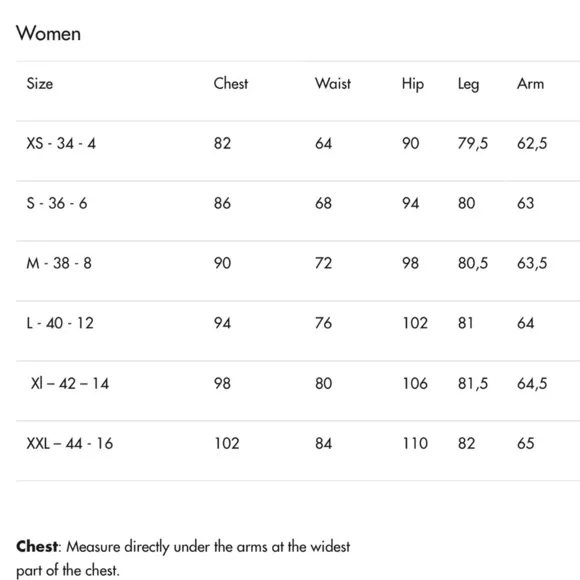Select the Size column header
580x580 pixels.
[x=40, y=84]
